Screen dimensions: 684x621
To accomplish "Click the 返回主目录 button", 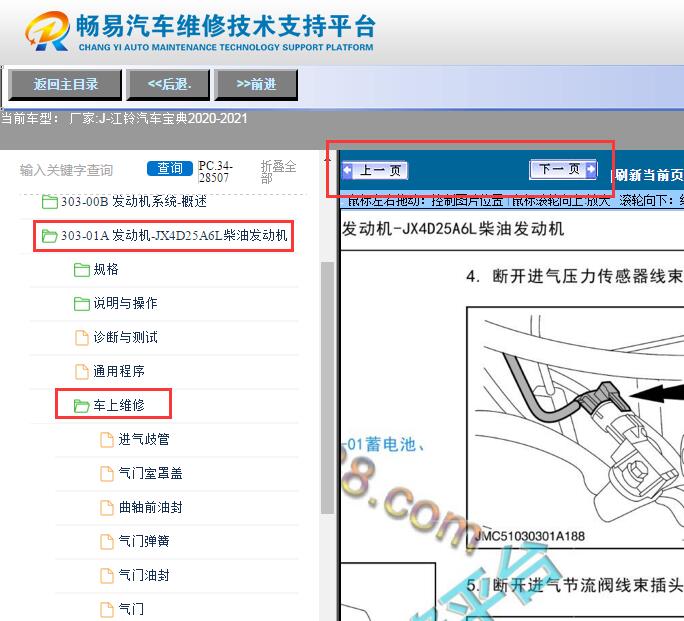I will coord(65,85).
